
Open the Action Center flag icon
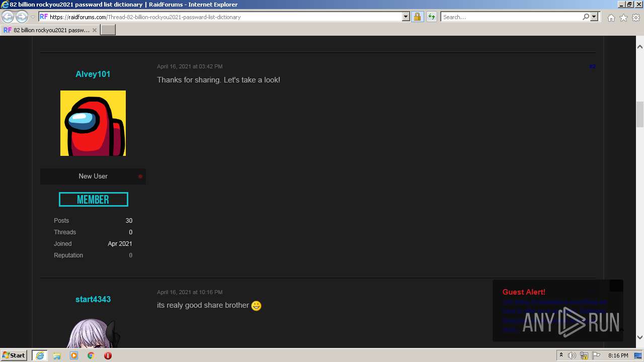point(596,355)
